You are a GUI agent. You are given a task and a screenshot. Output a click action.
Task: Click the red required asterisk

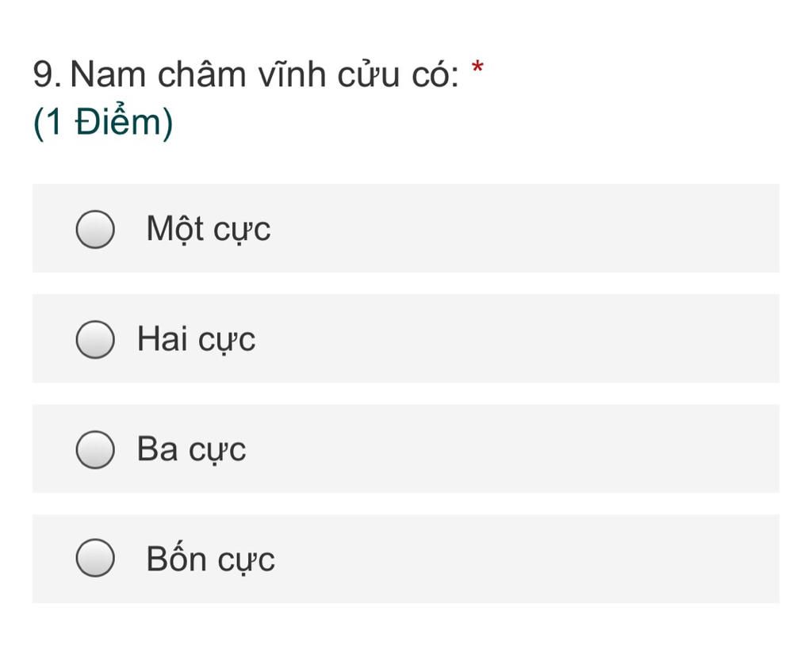pos(477,68)
